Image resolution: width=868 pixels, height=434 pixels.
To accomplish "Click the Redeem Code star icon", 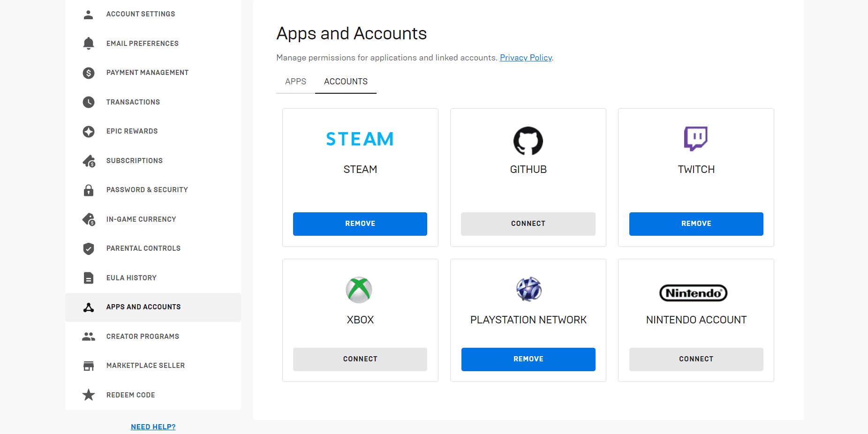I will (x=89, y=395).
